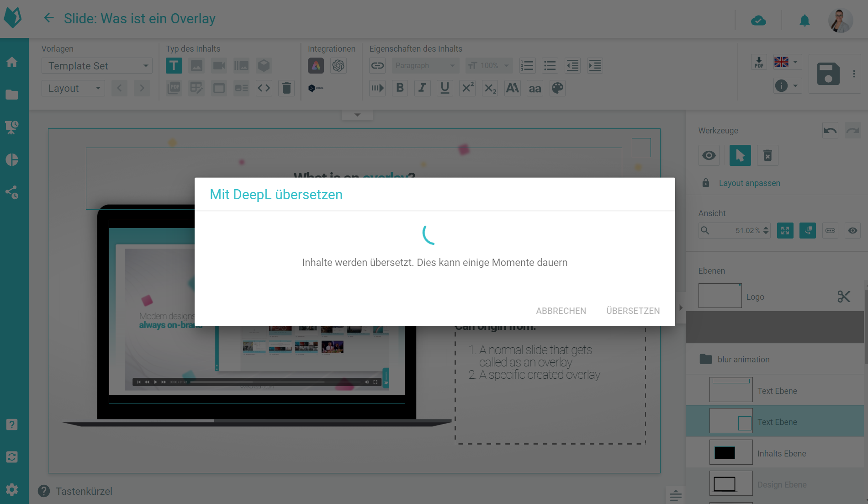Toggle superscript formatting
This screenshot has width=868, height=504.
coord(467,88)
